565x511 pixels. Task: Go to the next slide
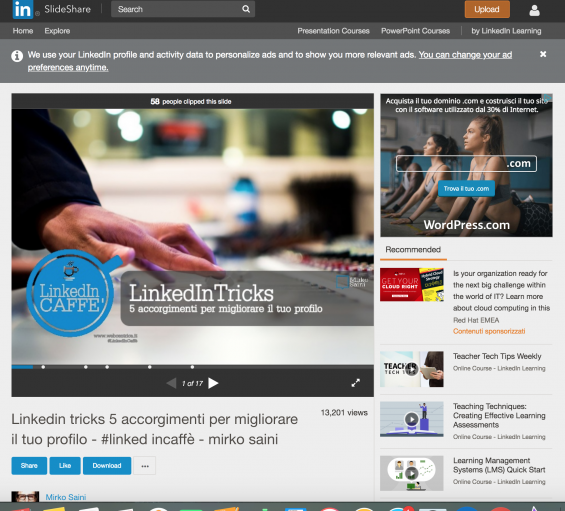pos(213,383)
